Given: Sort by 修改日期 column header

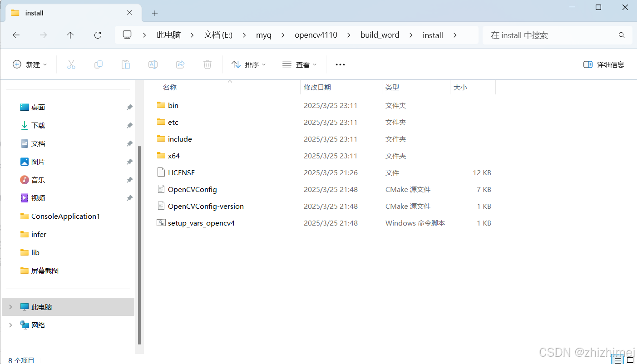Looking at the screenshot, I should point(317,87).
